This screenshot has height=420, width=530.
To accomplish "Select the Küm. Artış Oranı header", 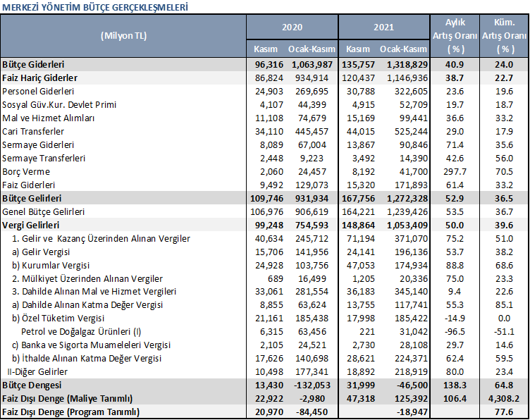I will tap(505, 36).
